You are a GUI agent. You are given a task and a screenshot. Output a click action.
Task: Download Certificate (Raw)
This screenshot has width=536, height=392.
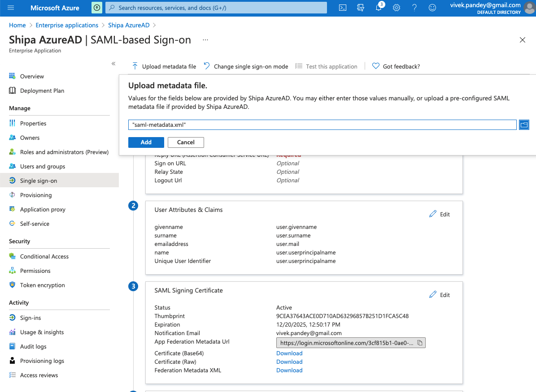point(289,362)
